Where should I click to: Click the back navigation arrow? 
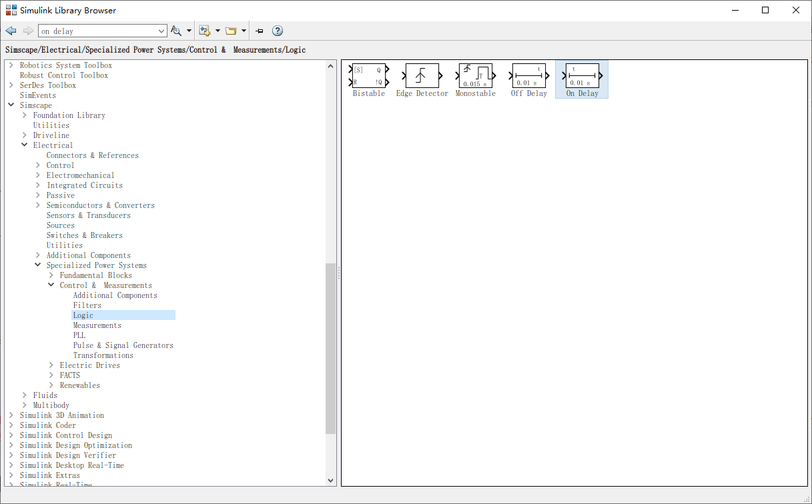11,31
